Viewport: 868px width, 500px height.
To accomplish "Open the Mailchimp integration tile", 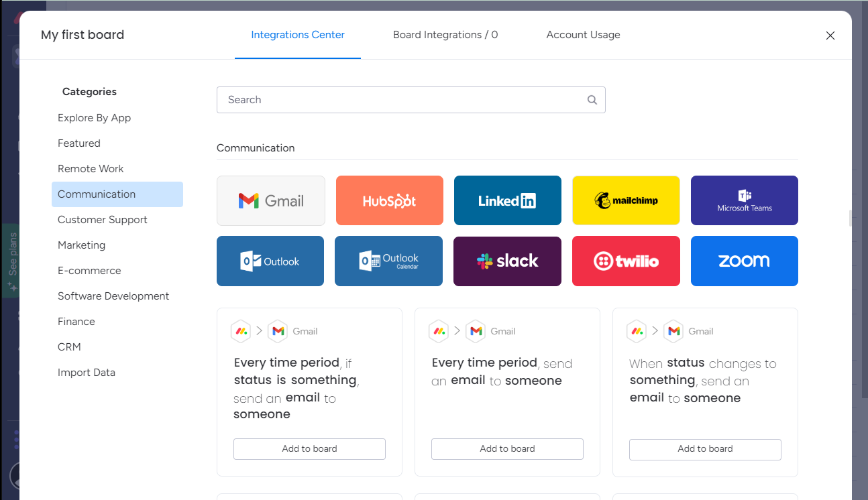I will coord(626,200).
